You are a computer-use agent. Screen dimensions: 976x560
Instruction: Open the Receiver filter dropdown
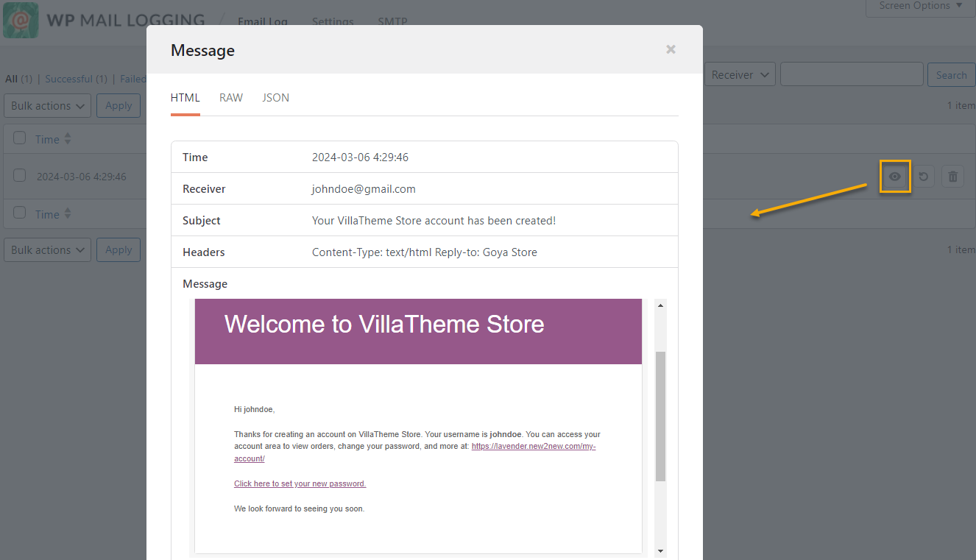pos(740,74)
